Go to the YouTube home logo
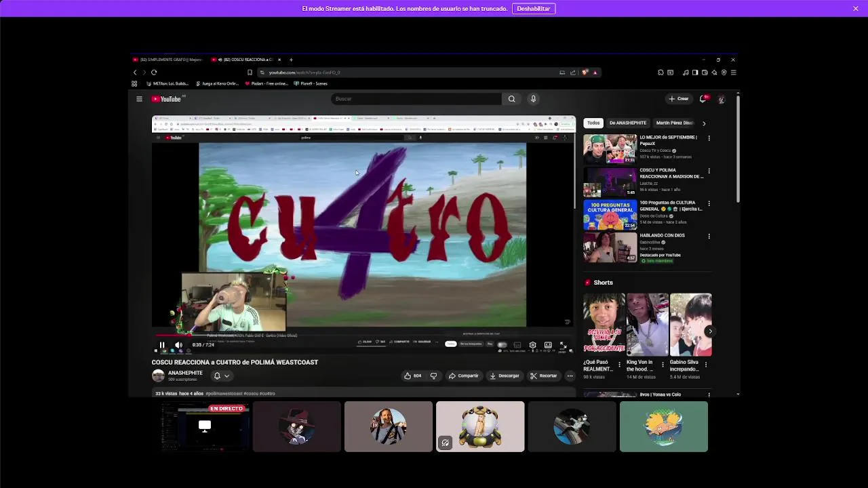The image size is (868, 488). click(166, 99)
